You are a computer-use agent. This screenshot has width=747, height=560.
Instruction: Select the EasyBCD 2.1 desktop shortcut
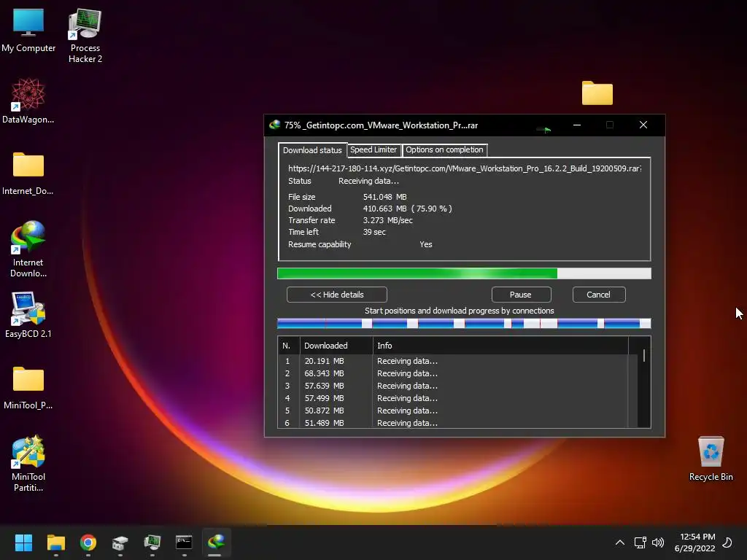pos(28,315)
